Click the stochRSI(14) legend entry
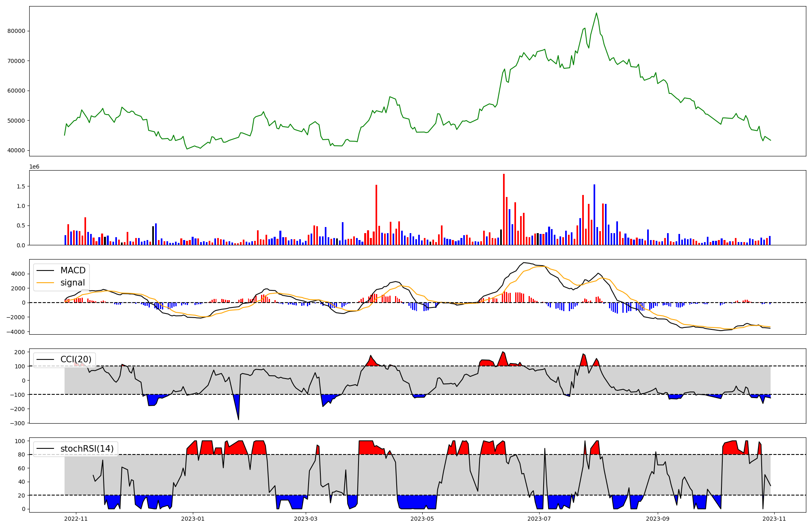This screenshot has width=812, height=528. tap(87, 449)
